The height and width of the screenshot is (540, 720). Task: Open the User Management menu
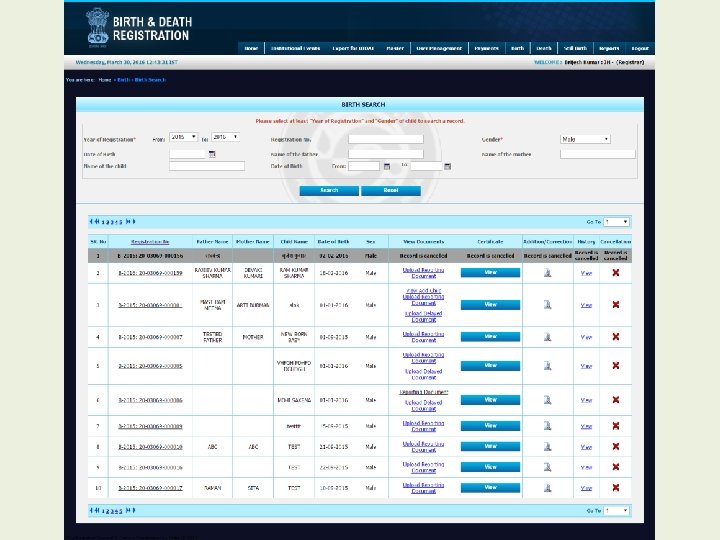pos(439,48)
